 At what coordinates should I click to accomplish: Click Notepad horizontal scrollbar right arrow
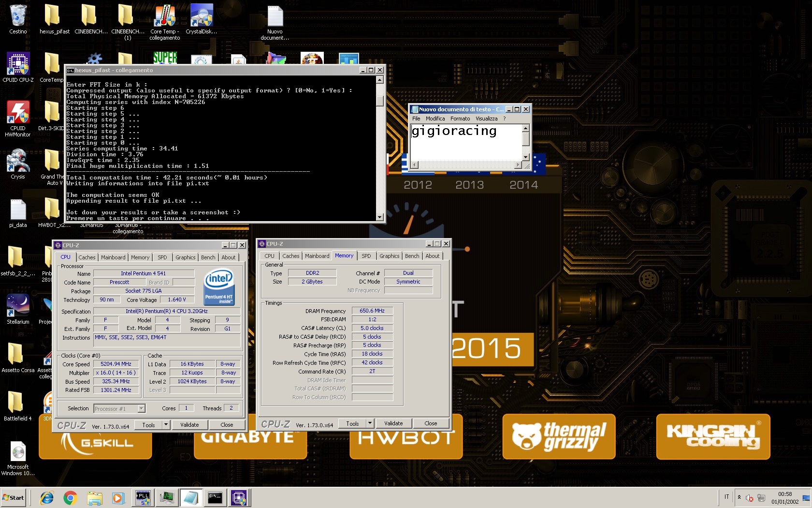[x=518, y=165]
